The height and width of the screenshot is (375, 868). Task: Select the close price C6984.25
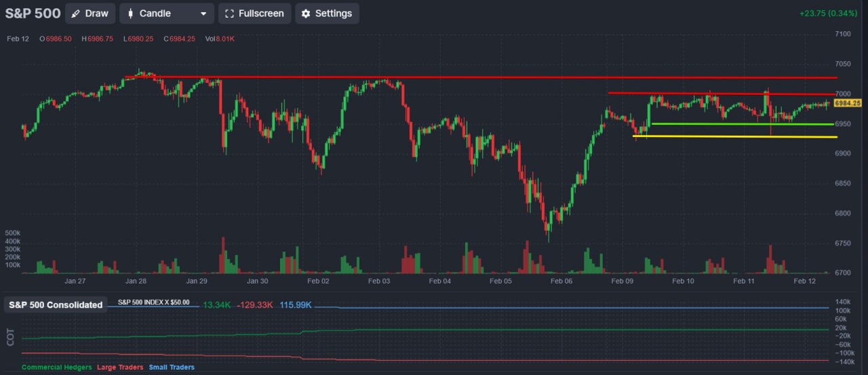179,39
